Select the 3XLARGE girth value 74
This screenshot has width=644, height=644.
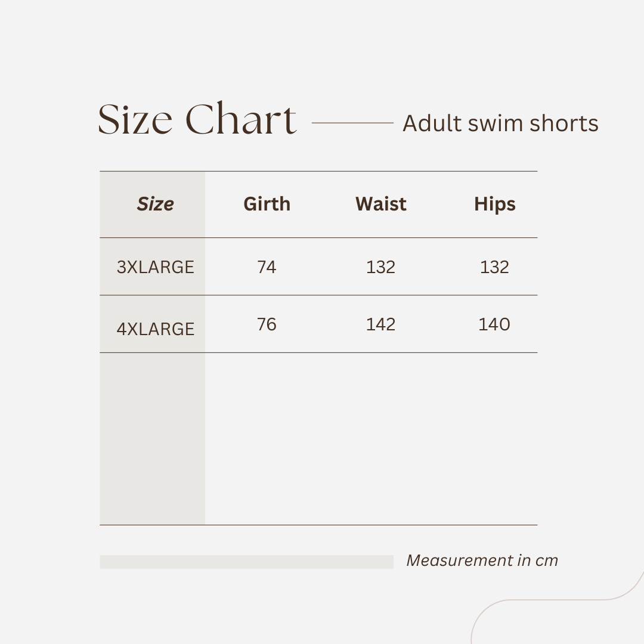coord(267,267)
